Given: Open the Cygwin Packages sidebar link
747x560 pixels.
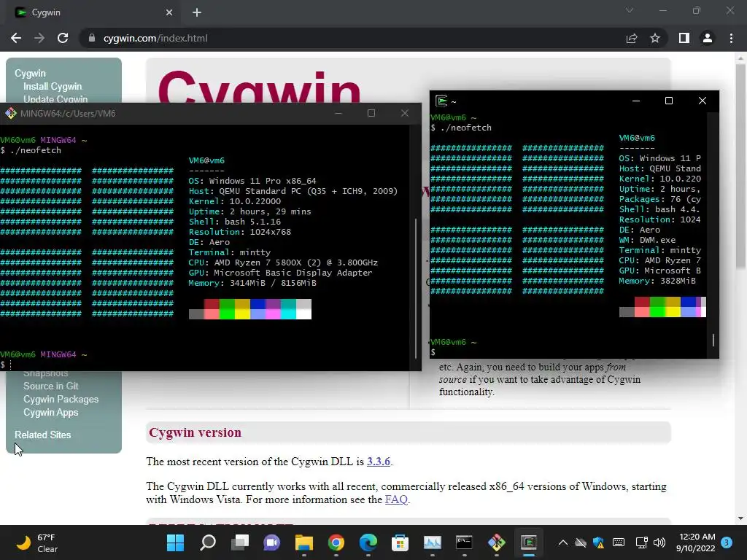Looking at the screenshot, I should [x=61, y=399].
